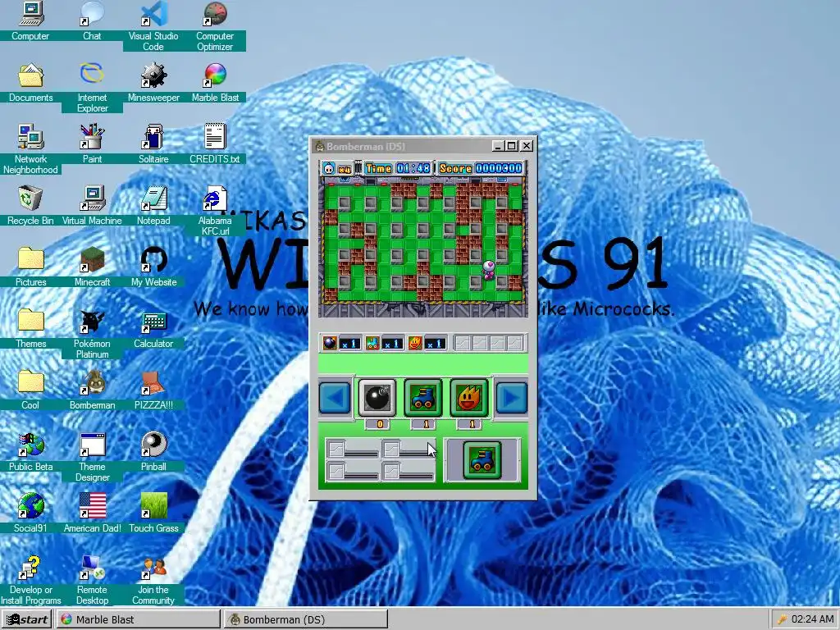
Task: Open the Computer desktop icon
Action: tap(30, 21)
